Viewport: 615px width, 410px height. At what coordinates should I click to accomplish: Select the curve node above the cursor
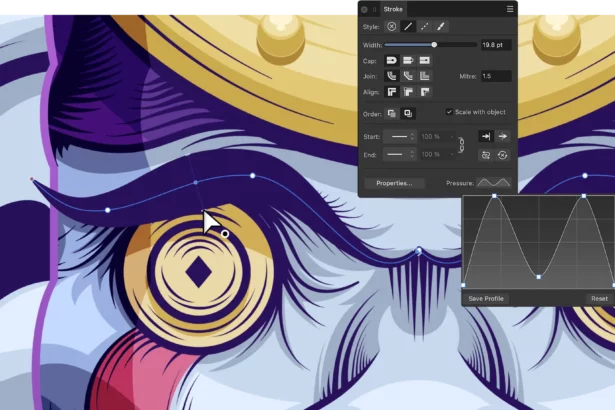(x=195, y=182)
